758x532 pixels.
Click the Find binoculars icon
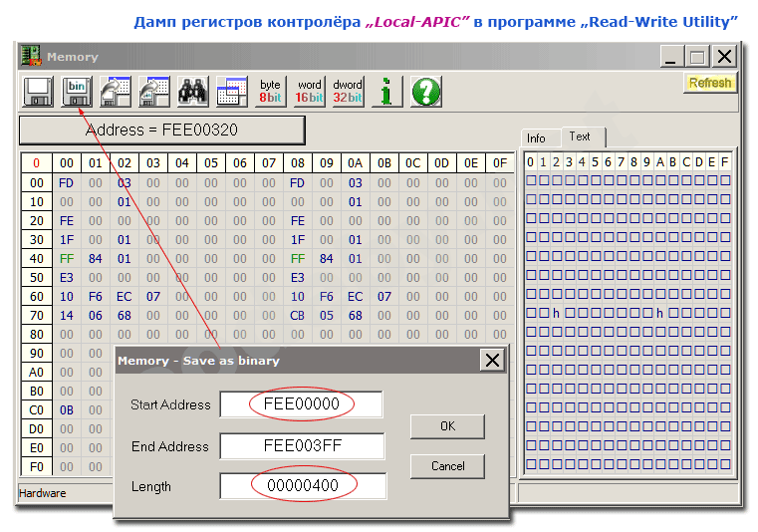(x=193, y=91)
